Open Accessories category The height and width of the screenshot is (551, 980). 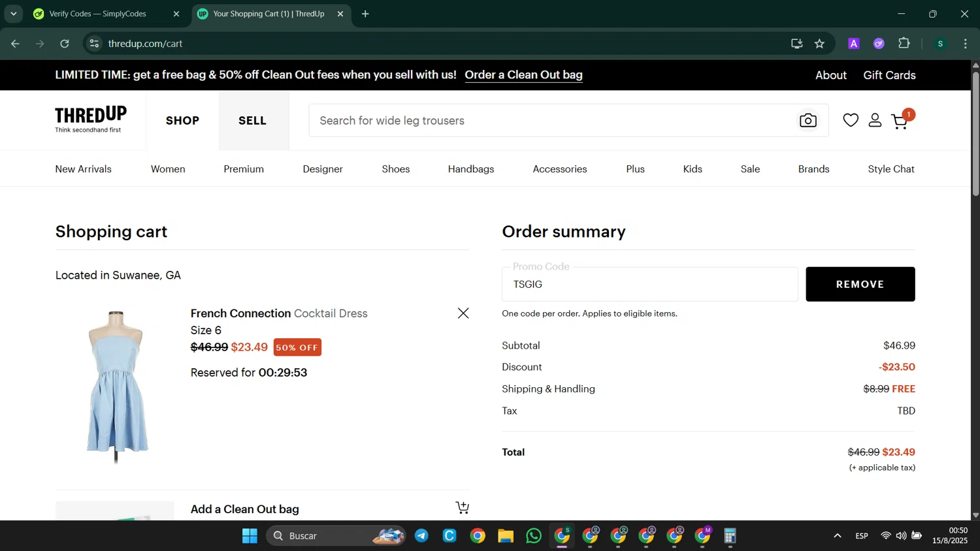[560, 169]
